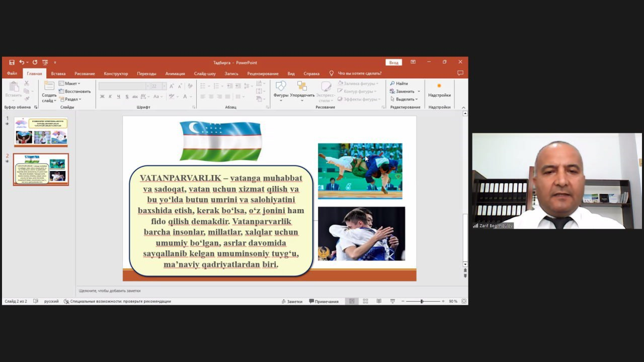This screenshot has width=644, height=362.
Task: Open the Конструктор tab
Action: pos(116,73)
